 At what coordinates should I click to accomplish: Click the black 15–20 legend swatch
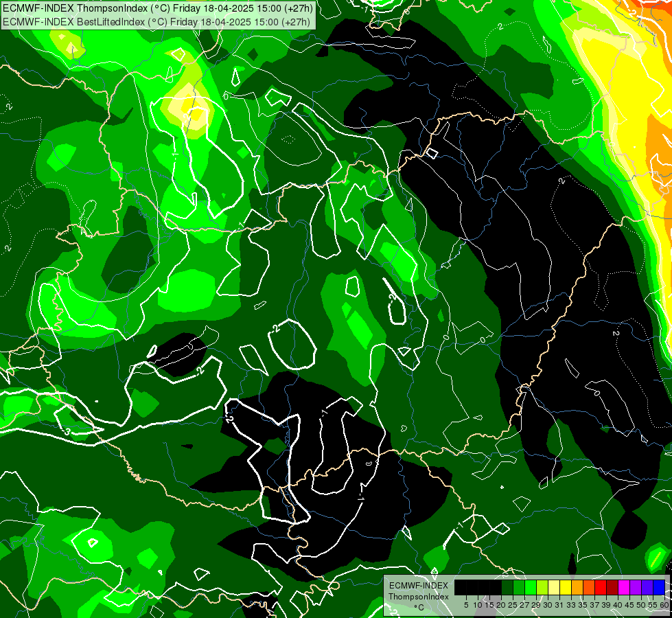point(496,588)
